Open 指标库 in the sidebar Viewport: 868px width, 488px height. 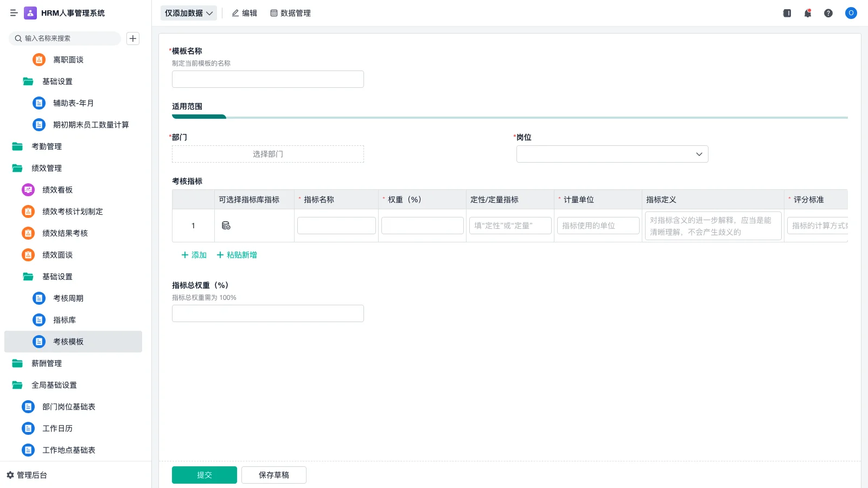point(64,320)
